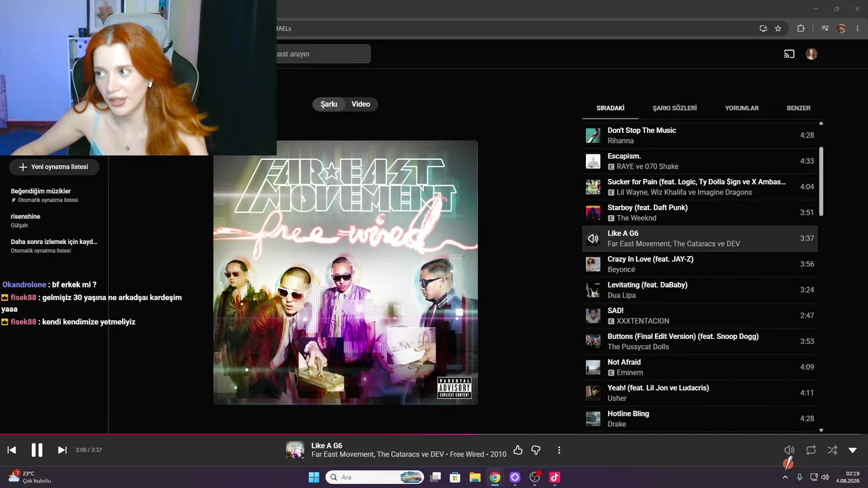This screenshot has height=488, width=868.
Task: Open the weather widget on taskbar
Action: click(x=30, y=477)
